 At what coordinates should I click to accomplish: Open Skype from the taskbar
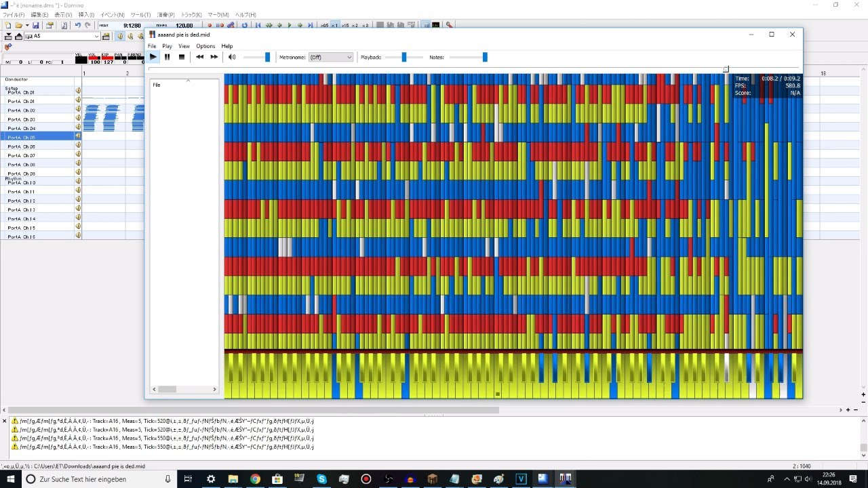[x=321, y=479]
